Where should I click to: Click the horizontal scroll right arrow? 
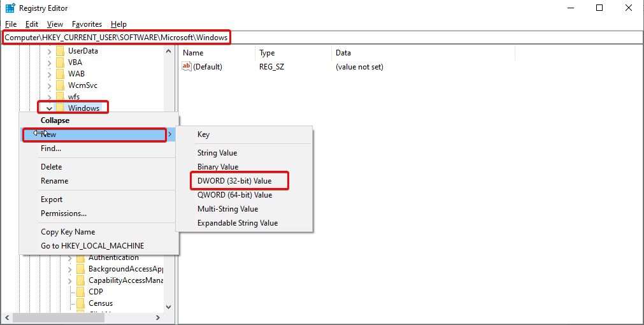[x=158, y=317]
